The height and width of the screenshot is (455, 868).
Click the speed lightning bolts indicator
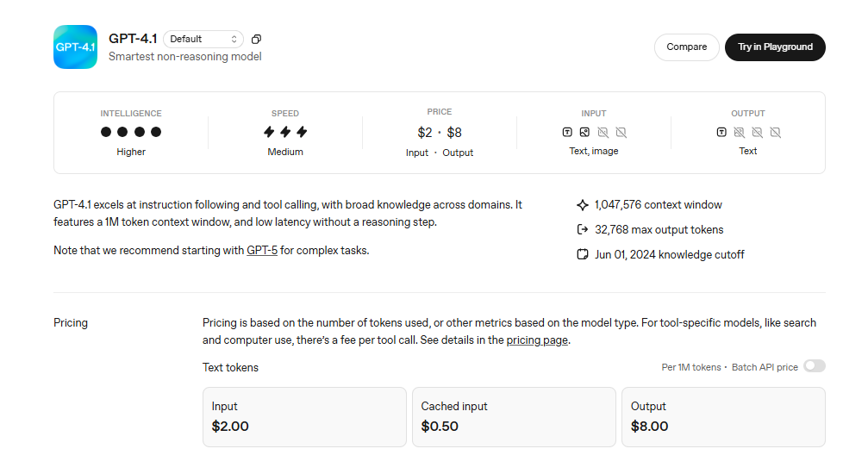[285, 132]
